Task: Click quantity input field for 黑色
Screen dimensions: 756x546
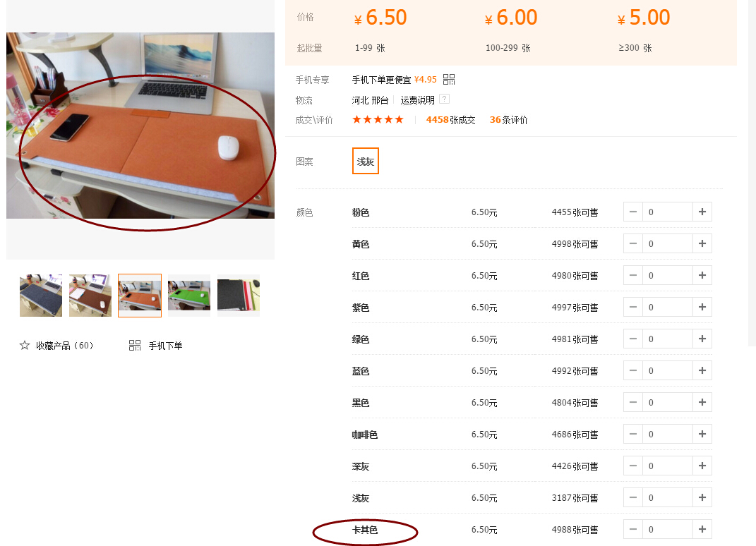Action: point(667,403)
